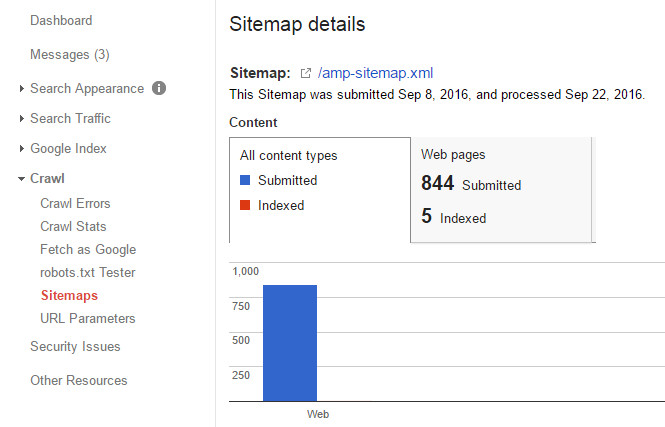The image size is (665, 427).
Task: Collapse the Crawl section
Action: click(47, 178)
